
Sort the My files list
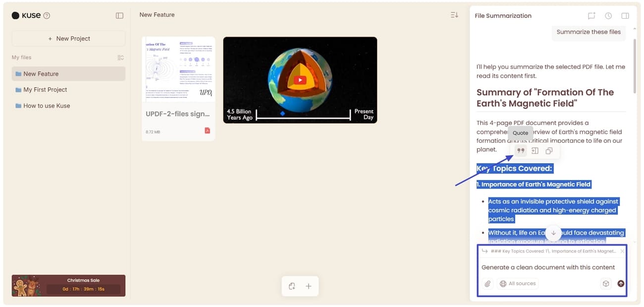120,58
